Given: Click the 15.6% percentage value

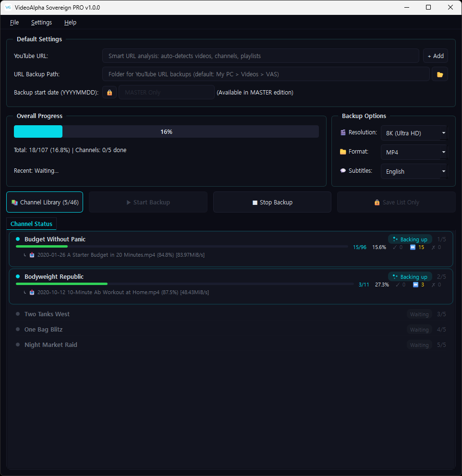Looking at the screenshot, I should [x=379, y=247].
